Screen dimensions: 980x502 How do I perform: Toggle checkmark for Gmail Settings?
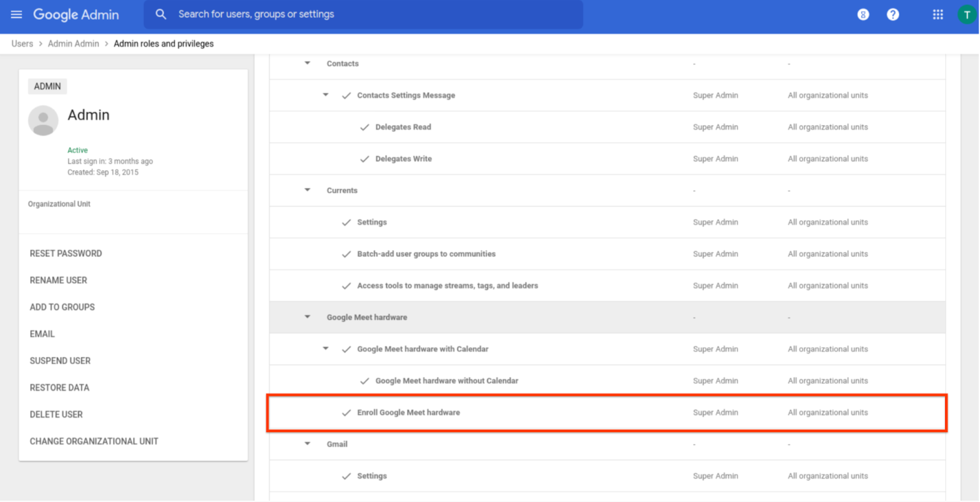coord(347,476)
